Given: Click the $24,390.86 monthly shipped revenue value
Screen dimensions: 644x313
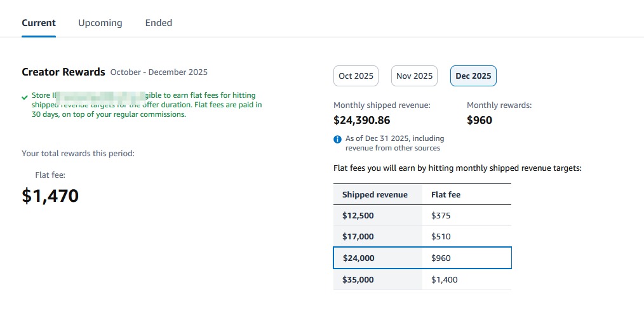Looking at the screenshot, I should click(x=361, y=120).
